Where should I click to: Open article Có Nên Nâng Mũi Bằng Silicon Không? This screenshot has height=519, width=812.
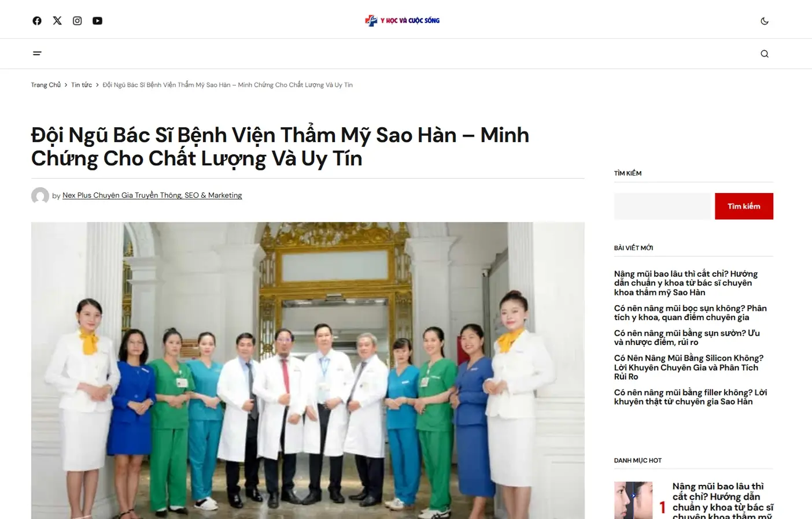point(689,367)
